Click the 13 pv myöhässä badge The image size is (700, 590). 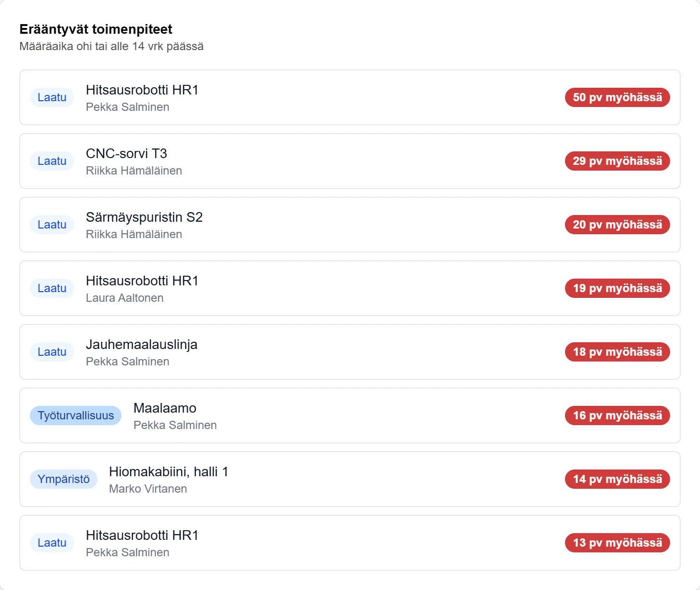617,543
